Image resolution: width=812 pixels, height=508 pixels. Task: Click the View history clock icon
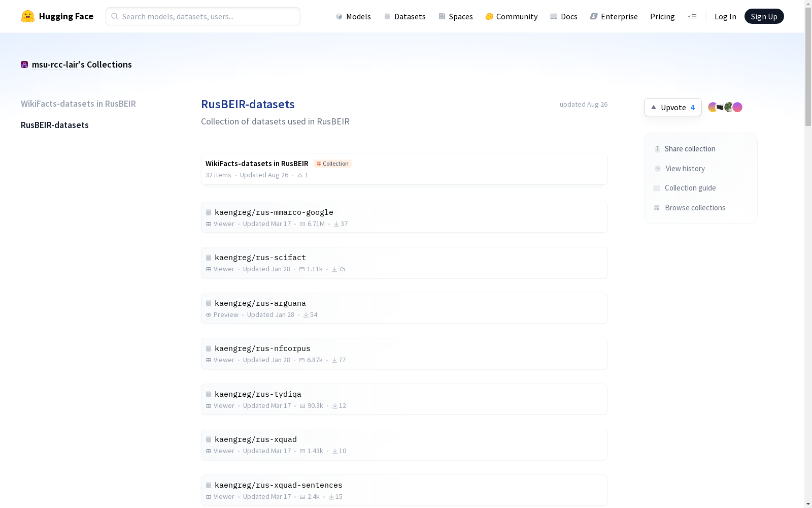658,169
